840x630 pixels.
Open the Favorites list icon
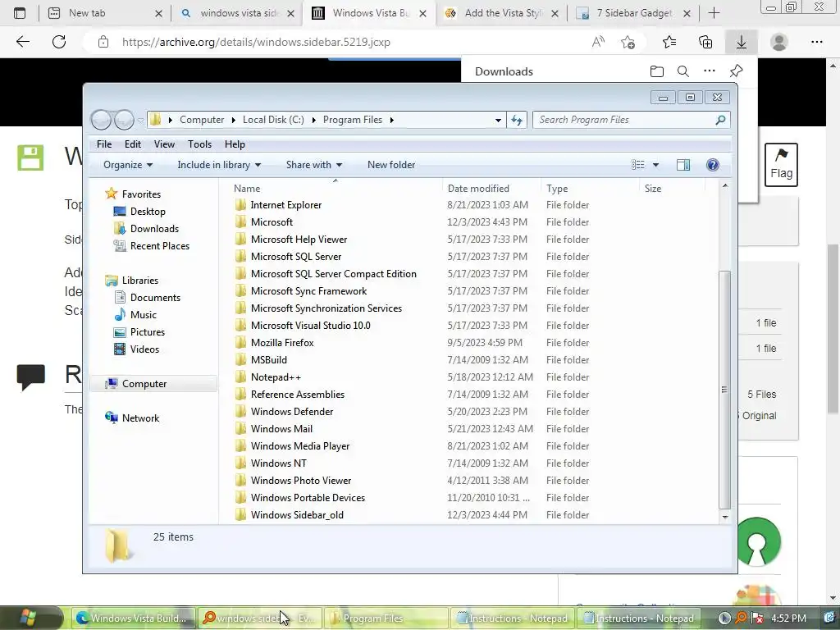point(669,42)
